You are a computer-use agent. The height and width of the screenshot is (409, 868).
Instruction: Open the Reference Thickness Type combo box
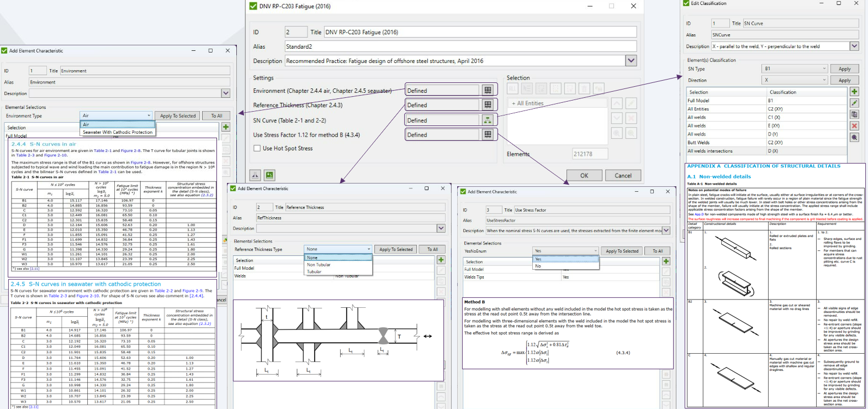[x=338, y=249]
